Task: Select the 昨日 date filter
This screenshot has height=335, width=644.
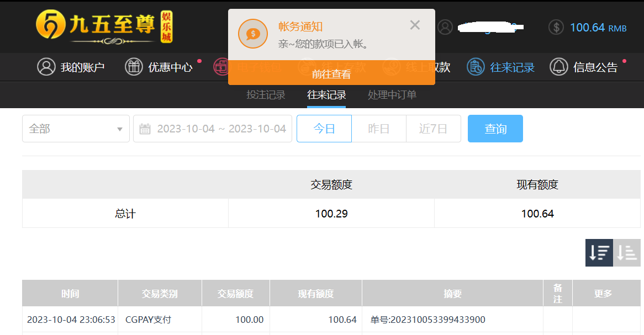Action: [x=379, y=129]
